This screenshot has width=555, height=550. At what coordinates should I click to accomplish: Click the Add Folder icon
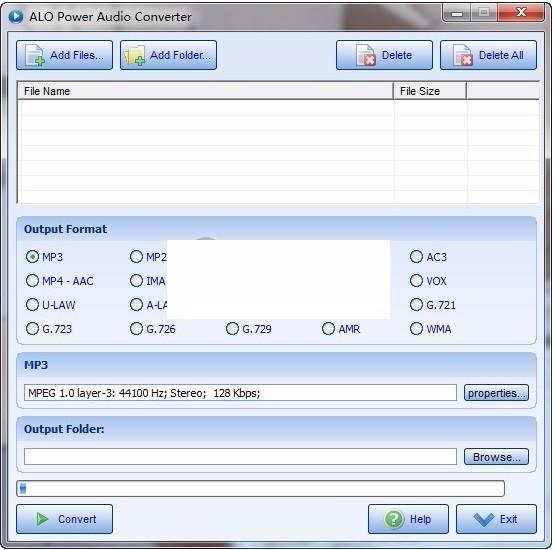coord(134,55)
